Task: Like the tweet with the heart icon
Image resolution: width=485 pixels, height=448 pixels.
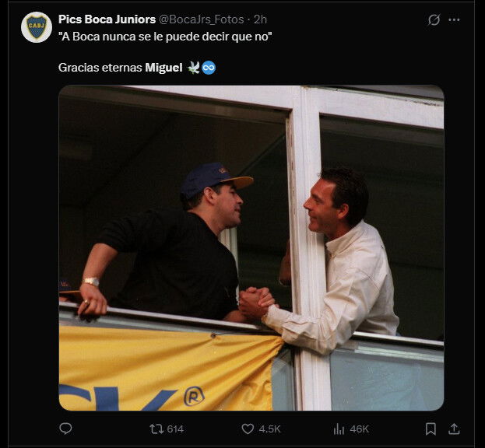Action: click(248, 429)
